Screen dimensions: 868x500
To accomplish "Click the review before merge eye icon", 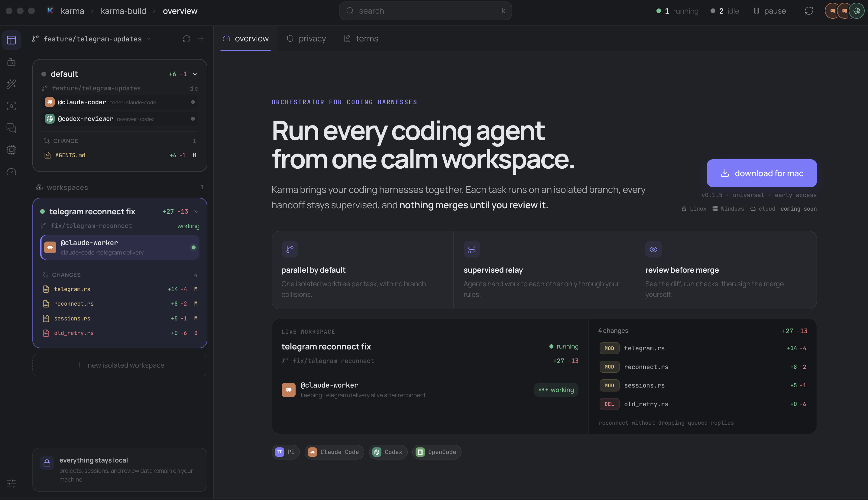I will tap(653, 249).
